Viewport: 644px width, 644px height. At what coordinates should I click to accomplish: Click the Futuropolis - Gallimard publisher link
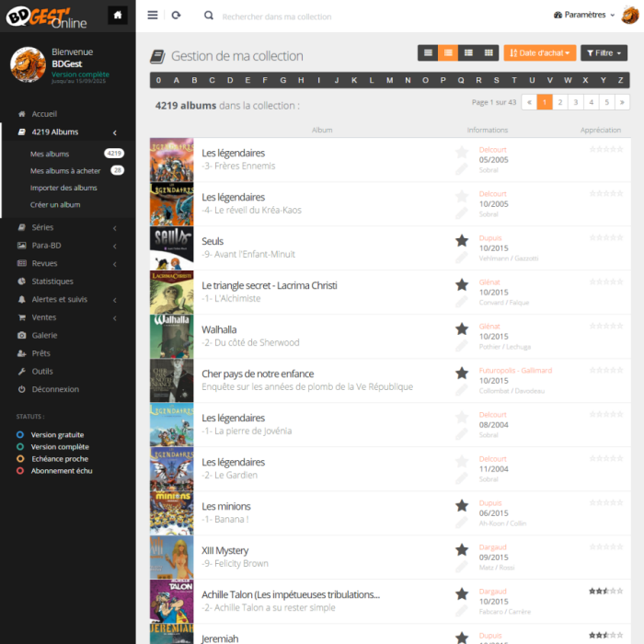515,371
